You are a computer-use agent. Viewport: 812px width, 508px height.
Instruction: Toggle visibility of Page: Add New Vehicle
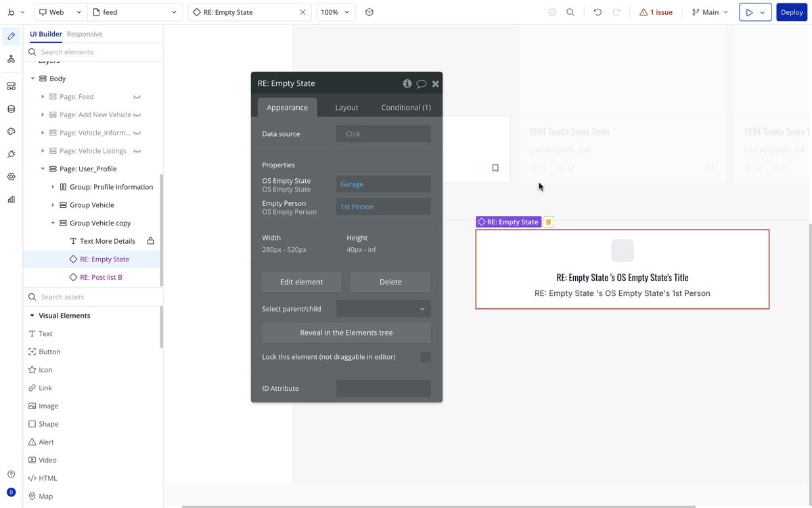[x=137, y=114]
